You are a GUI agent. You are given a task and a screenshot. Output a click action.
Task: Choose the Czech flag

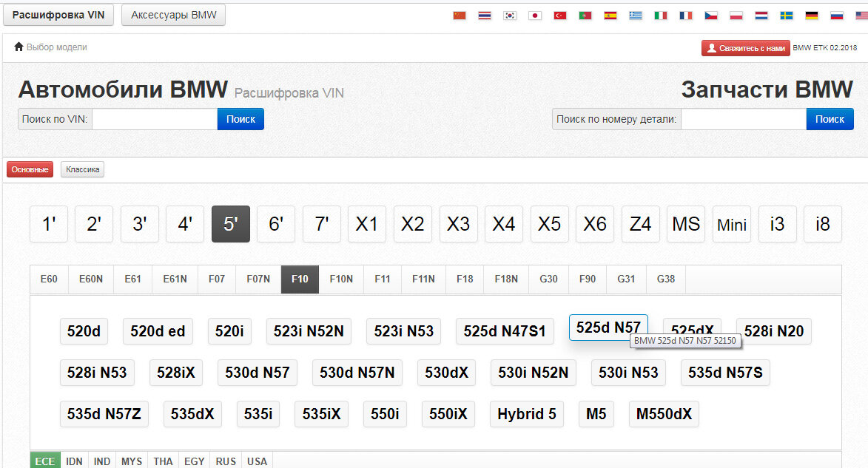click(711, 16)
